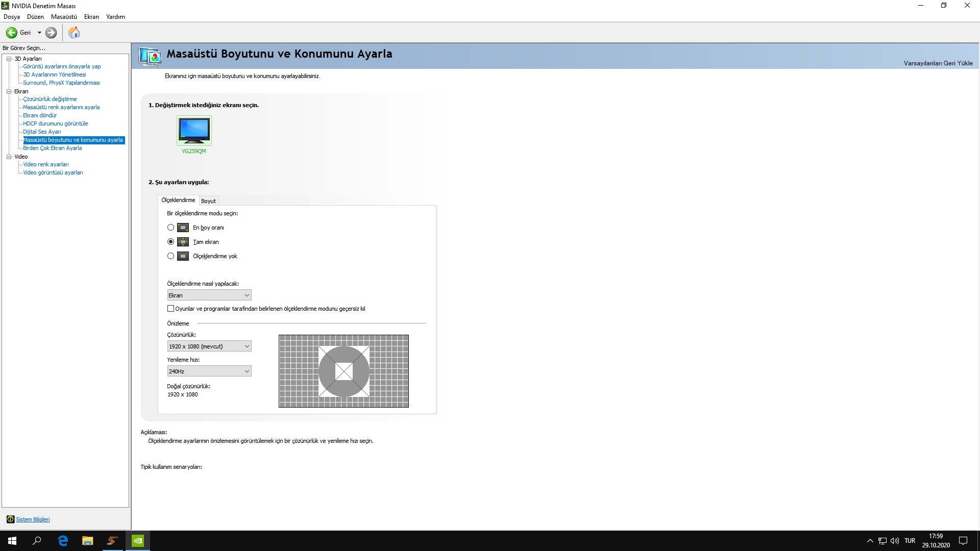Open Birden Çok Ekran Ayarla
This screenshot has height=551, width=980.
click(53, 148)
